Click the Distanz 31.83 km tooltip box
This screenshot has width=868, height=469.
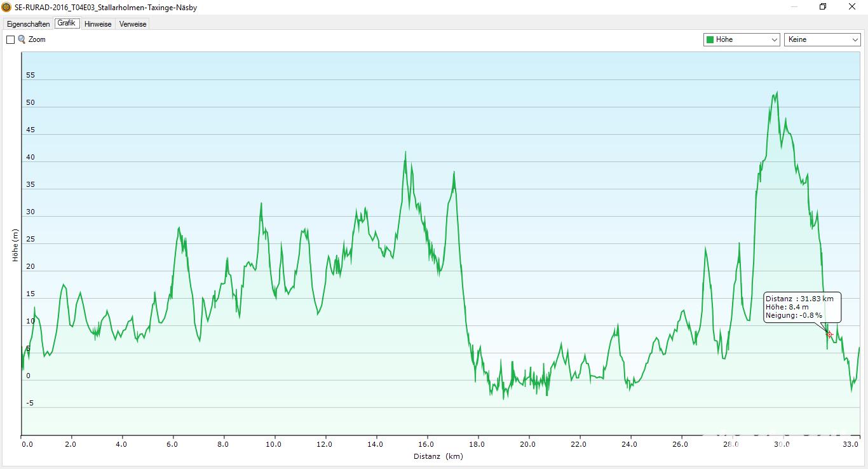[803, 307]
